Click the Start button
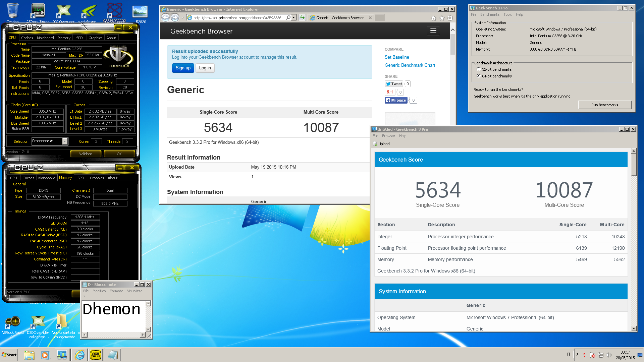The width and height of the screenshot is (644, 362). click(x=9, y=355)
